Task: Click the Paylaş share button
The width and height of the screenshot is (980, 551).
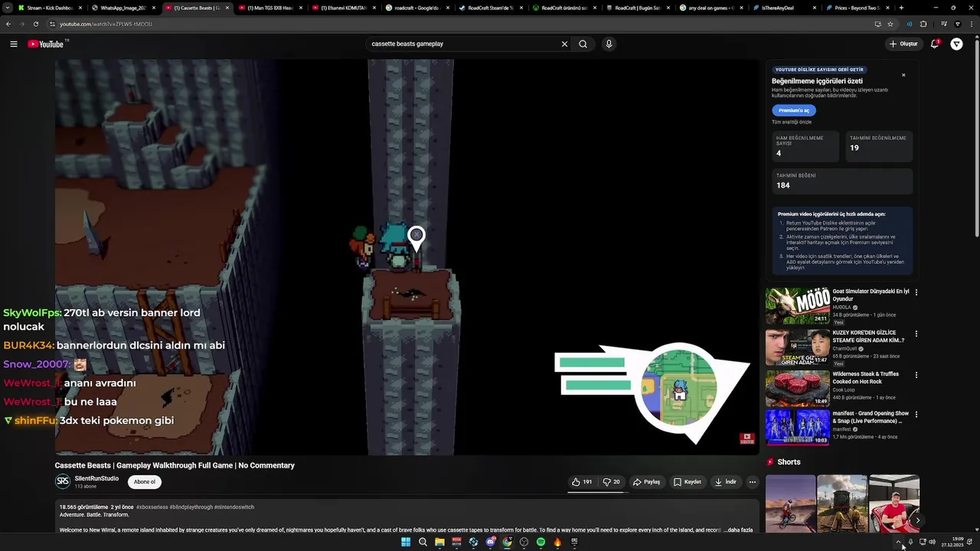Action: [x=647, y=482]
